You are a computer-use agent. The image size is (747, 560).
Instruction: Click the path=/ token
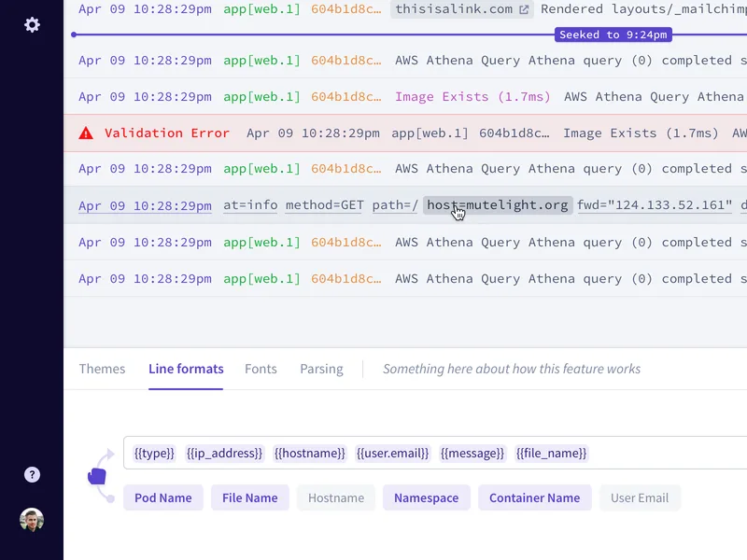click(395, 204)
